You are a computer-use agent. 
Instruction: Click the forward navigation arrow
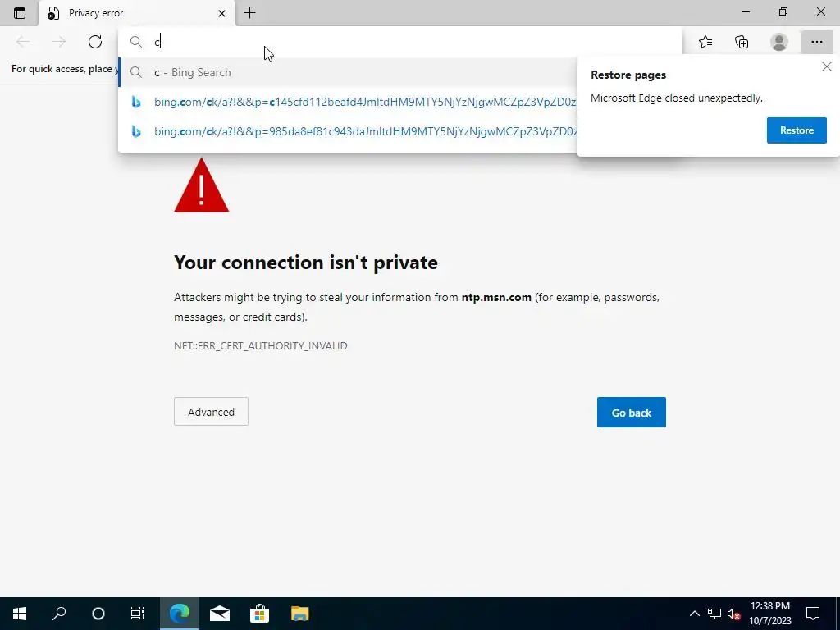[x=59, y=42]
